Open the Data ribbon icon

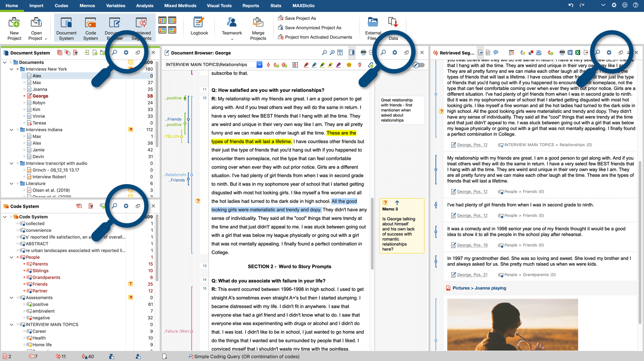point(393,28)
